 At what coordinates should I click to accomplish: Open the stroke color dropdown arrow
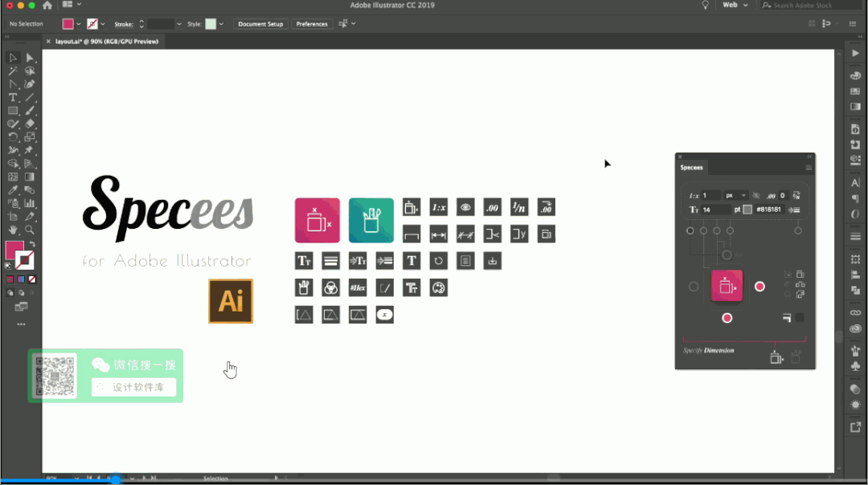click(103, 24)
